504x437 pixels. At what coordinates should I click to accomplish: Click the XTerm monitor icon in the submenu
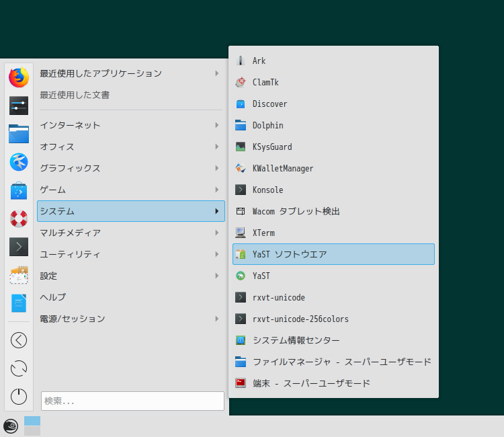coord(241,233)
